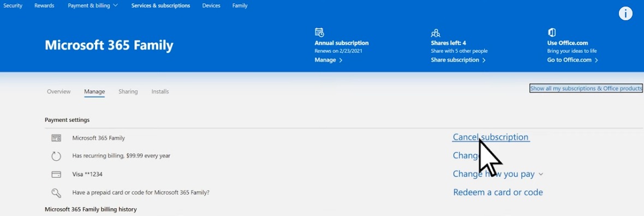Screen dimensions: 644x216
Task: Open Show all my subscriptions & Office products
Action: (x=586, y=89)
